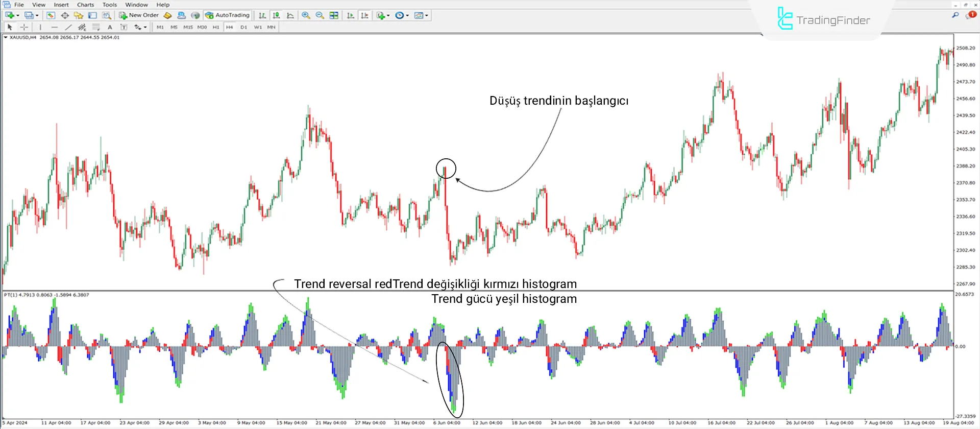Select the trendline drawing tool
This screenshot has width=980, height=429.
[68, 27]
